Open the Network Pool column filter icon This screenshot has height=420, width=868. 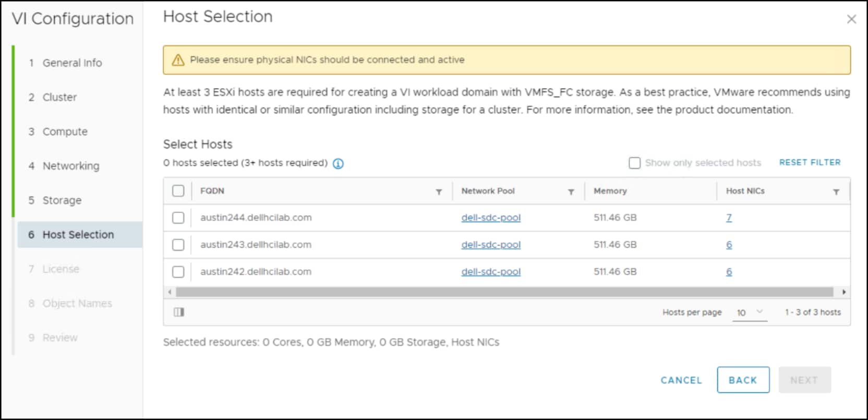pos(571,192)
